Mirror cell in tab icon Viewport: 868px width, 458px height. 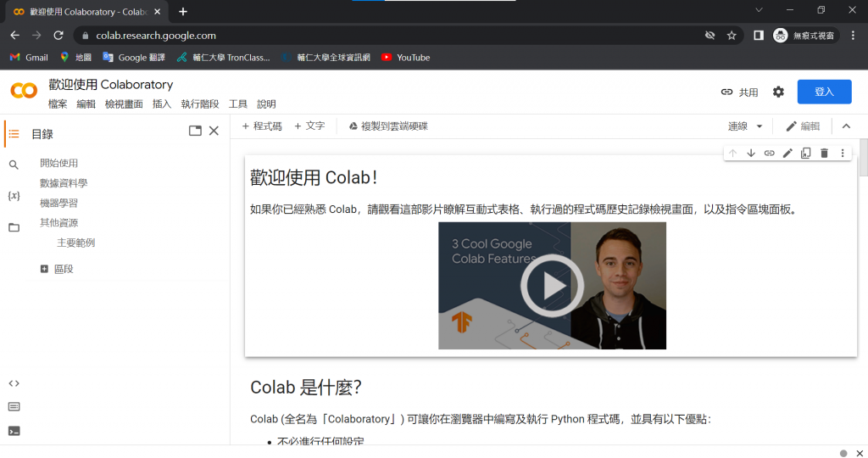(805, 153)
